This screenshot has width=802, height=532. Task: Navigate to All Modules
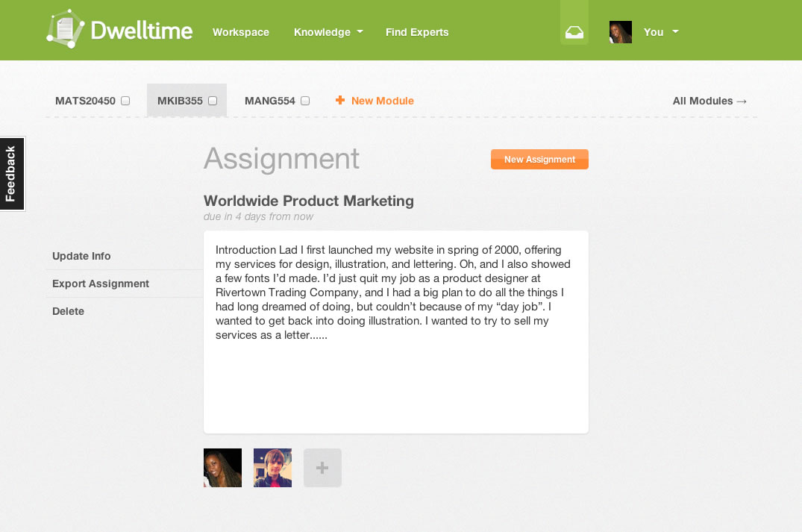709,100
